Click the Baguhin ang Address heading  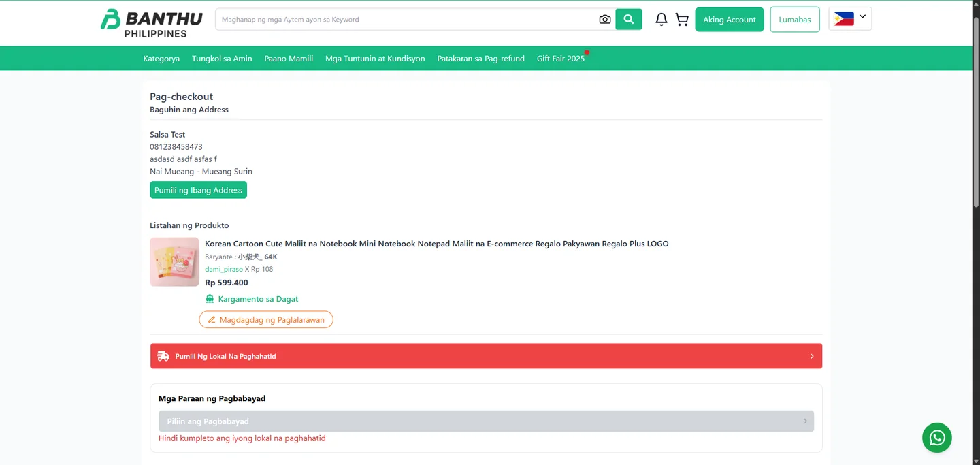tap(189, 110)
